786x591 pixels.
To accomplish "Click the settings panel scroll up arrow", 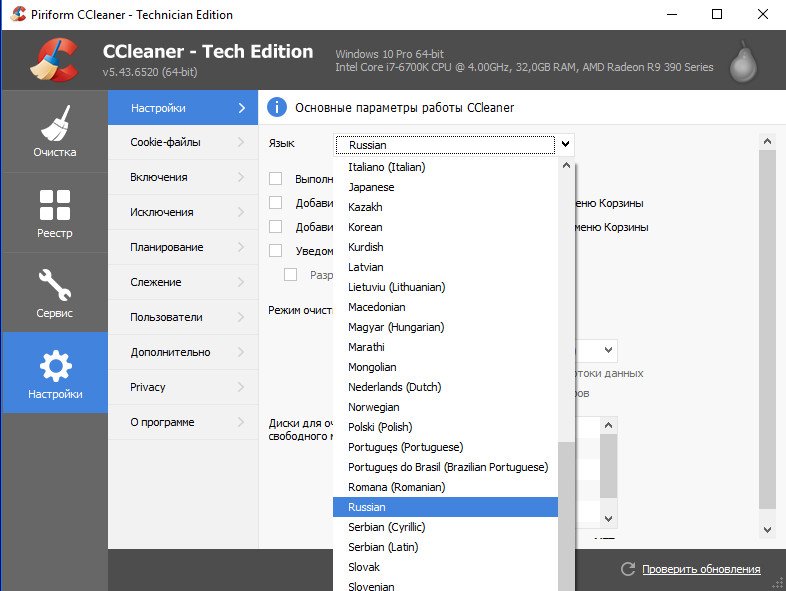I will click(x=767, y=141).
